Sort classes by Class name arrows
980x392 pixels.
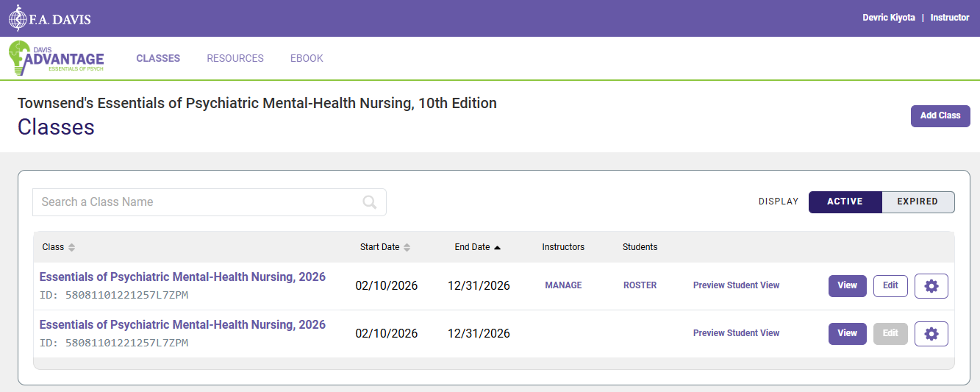(71, 247)
